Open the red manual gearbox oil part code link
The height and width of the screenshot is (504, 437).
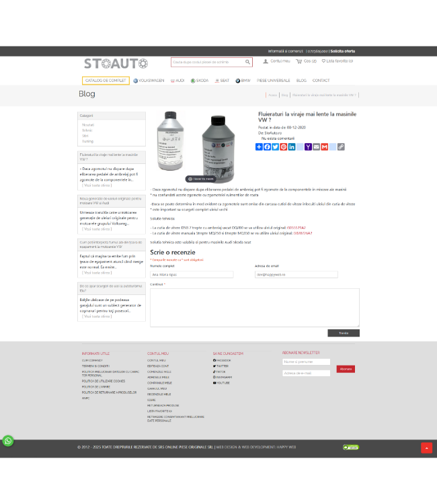(x=303, y=233)
